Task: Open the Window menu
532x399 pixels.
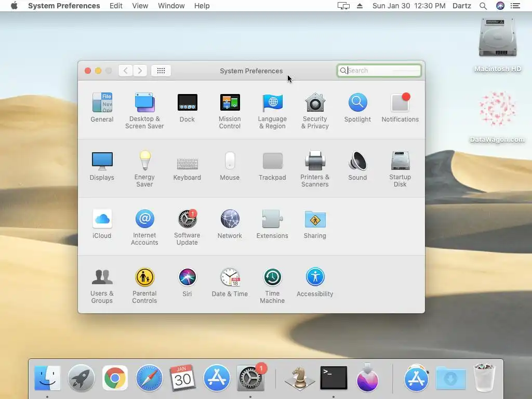Action: 171,6
